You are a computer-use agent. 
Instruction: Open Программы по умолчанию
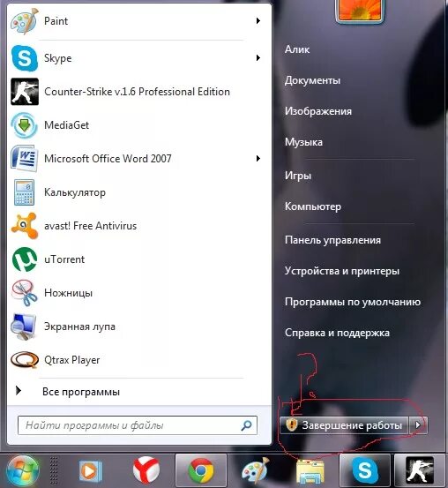point(353,302)
